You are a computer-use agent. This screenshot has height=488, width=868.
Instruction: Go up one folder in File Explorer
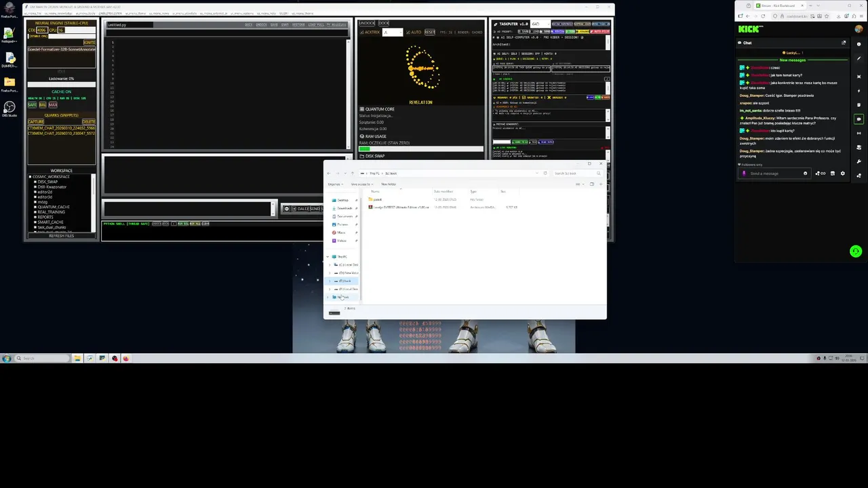[353, 174]
